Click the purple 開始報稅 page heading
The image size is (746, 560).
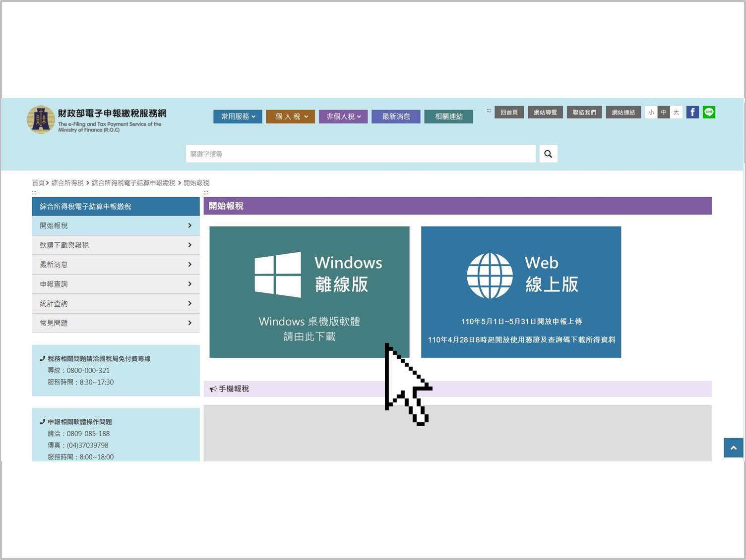pyautogui.click(x=457, y=206)
